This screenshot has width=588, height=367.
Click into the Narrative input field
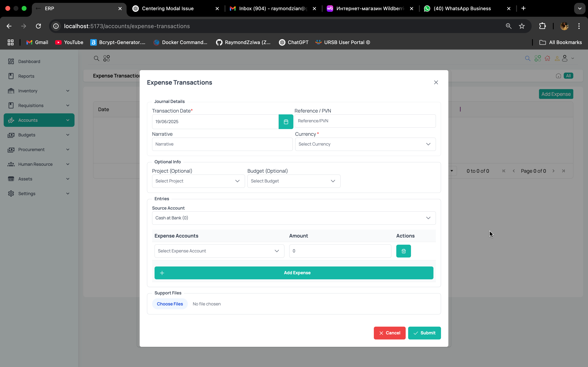pyautogui.click(x=222, y=144)
